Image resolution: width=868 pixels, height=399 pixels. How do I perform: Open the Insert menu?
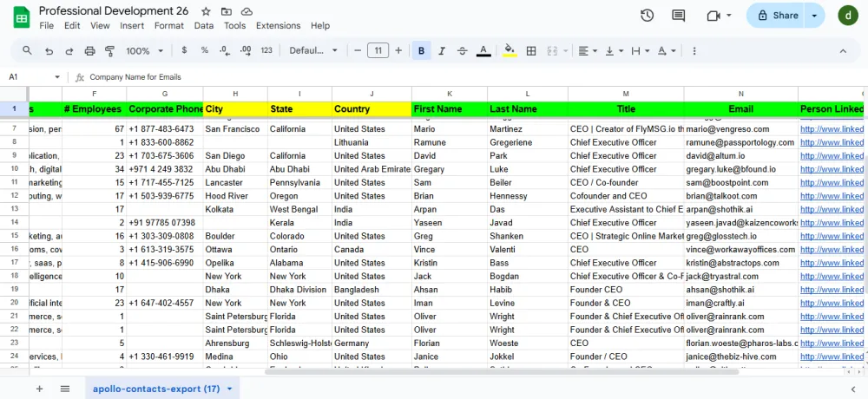(x=132, y=25)
